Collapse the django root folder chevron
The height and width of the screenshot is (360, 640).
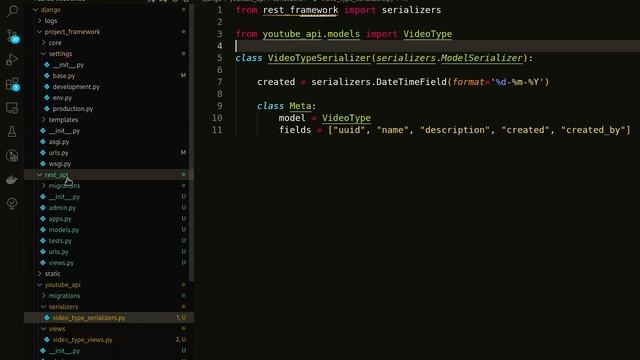(36, 9)
